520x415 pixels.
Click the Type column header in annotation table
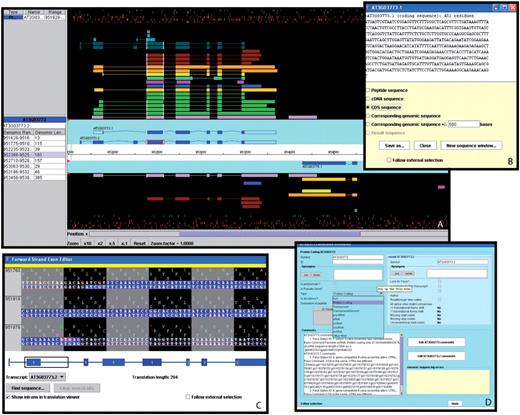pyautogui.click(x=14, y=12)
